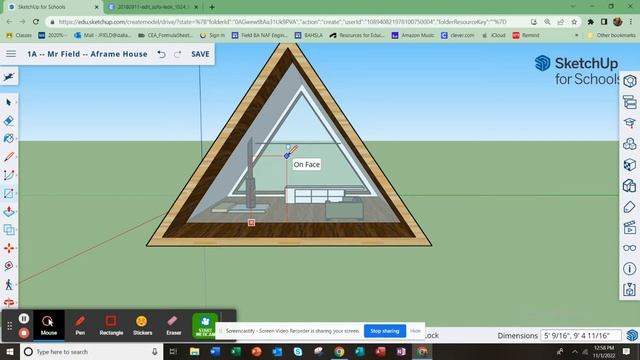Screen dimensions: 640x360
Task: Select the Eraser tool in SketchUp toolbar
Action: click(x=9, y=120)
